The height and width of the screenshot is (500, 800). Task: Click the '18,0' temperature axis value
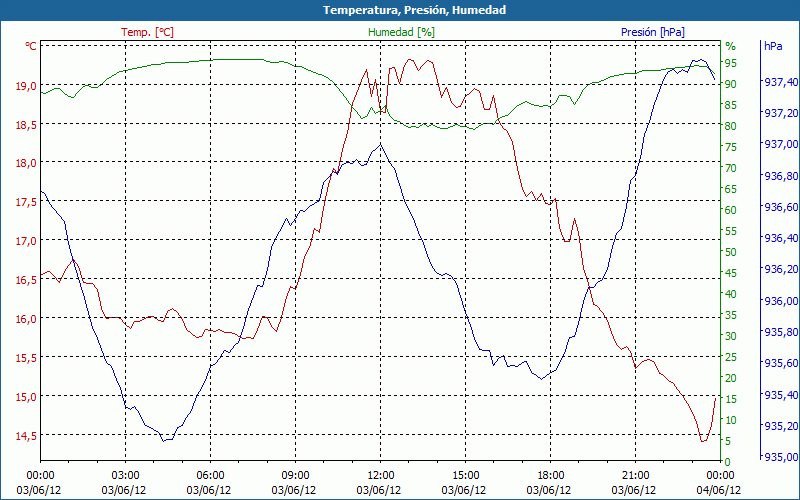click(26, 163)
